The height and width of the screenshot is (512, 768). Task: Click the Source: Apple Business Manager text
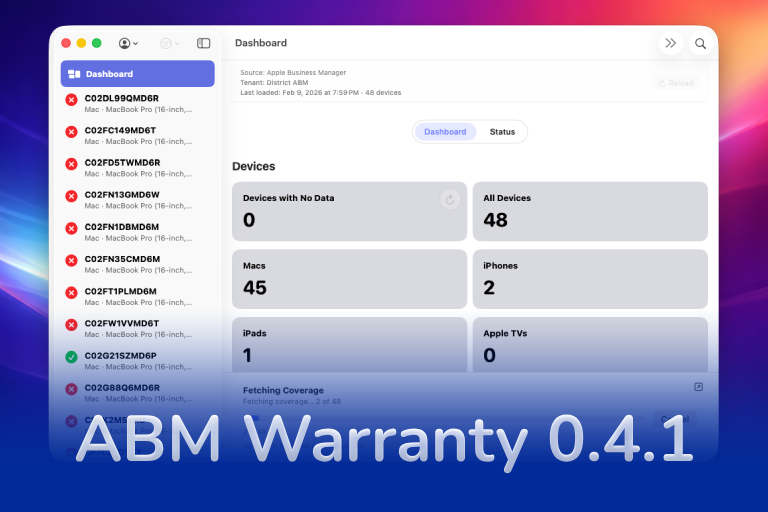293,73
